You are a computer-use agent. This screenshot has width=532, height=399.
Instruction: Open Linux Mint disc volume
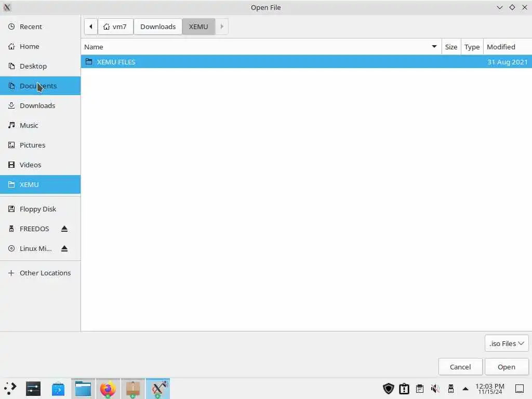coord(35,248)
